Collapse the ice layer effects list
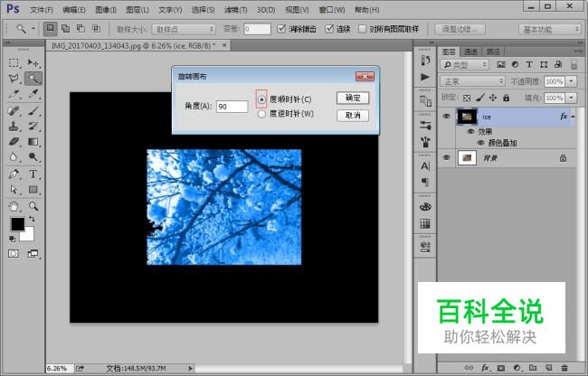The width and height of the screenshot is (588, 376). point(573,117)
